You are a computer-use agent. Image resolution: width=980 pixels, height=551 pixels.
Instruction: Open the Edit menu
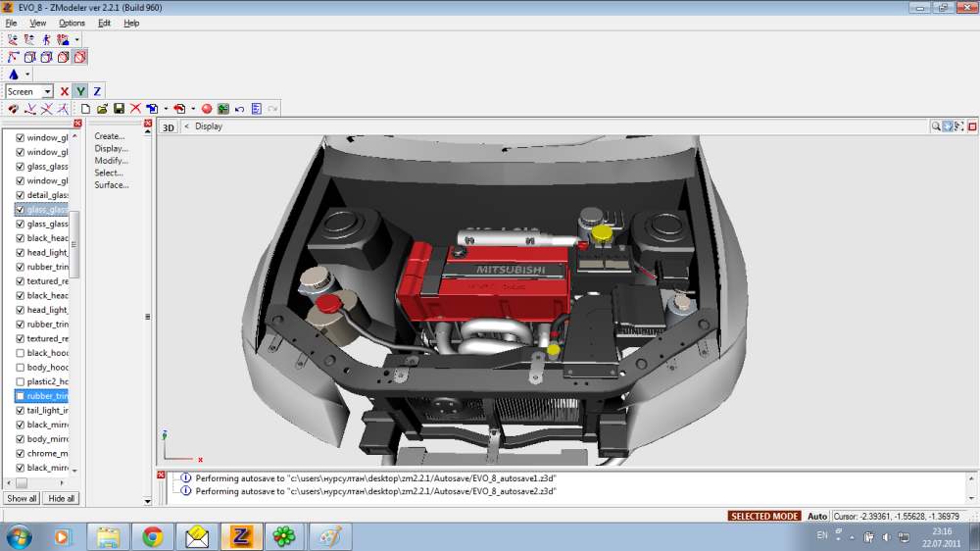click(x=105, y=24)
